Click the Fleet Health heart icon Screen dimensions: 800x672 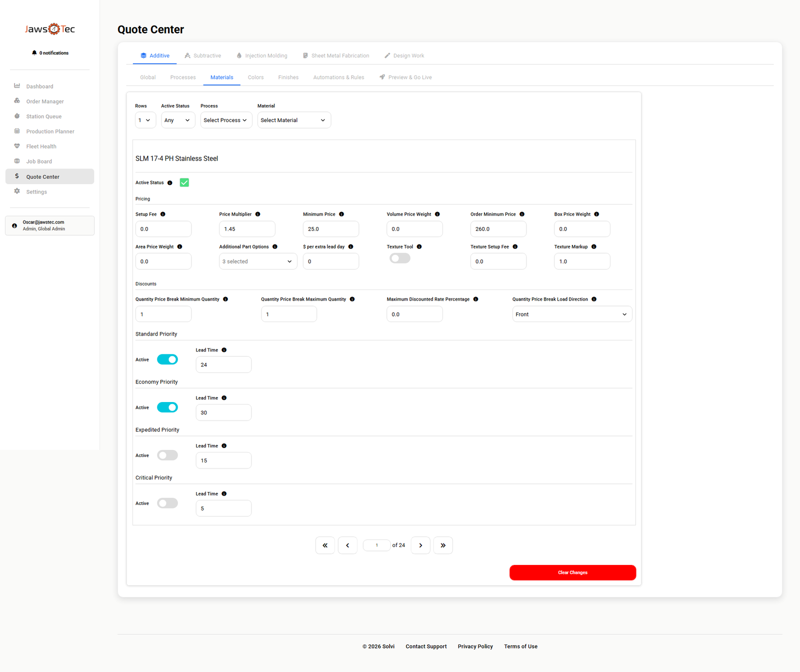tap(17, 146)
